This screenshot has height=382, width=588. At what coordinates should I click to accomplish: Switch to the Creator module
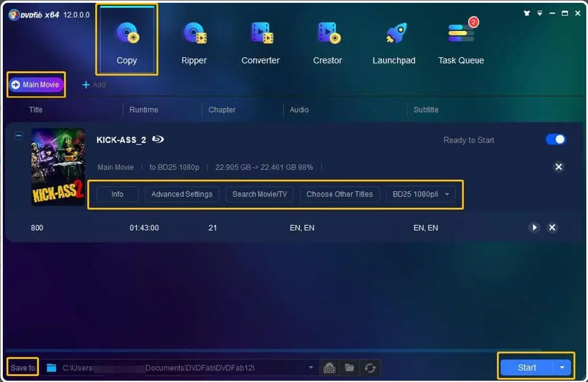(328, 43)
